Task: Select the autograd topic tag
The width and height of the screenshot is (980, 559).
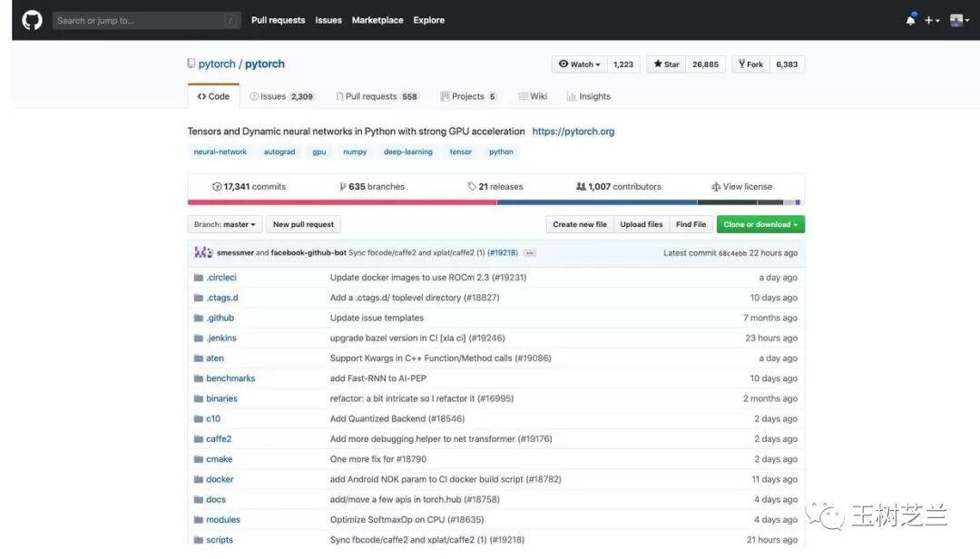Action: pyautogui.click(x=279, y=152)
